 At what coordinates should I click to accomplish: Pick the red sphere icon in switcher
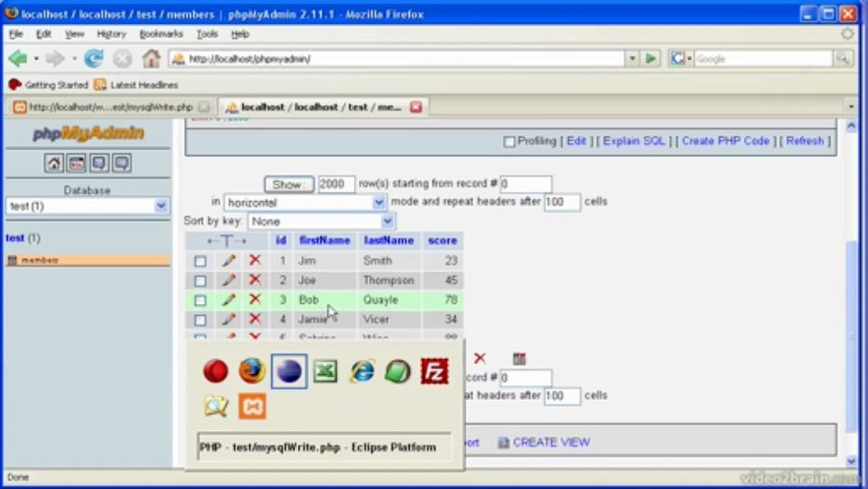[216, 372]
